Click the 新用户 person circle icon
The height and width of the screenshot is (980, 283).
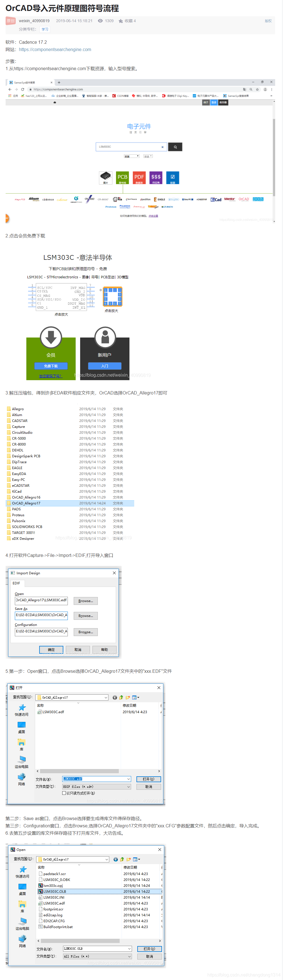105,337
